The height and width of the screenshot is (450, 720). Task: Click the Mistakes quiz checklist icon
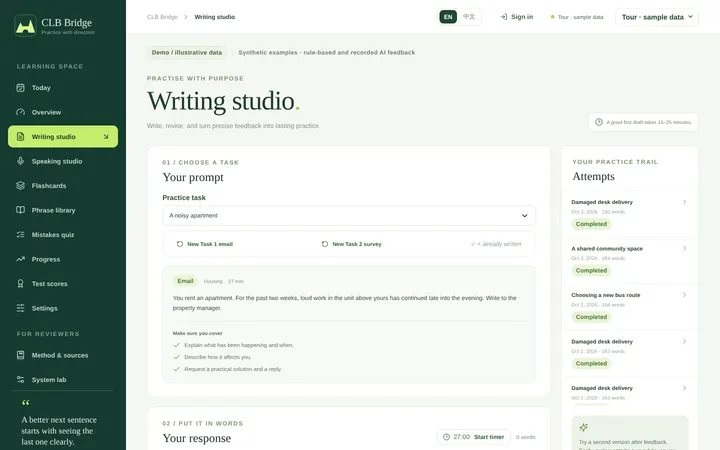pos(20,235)
